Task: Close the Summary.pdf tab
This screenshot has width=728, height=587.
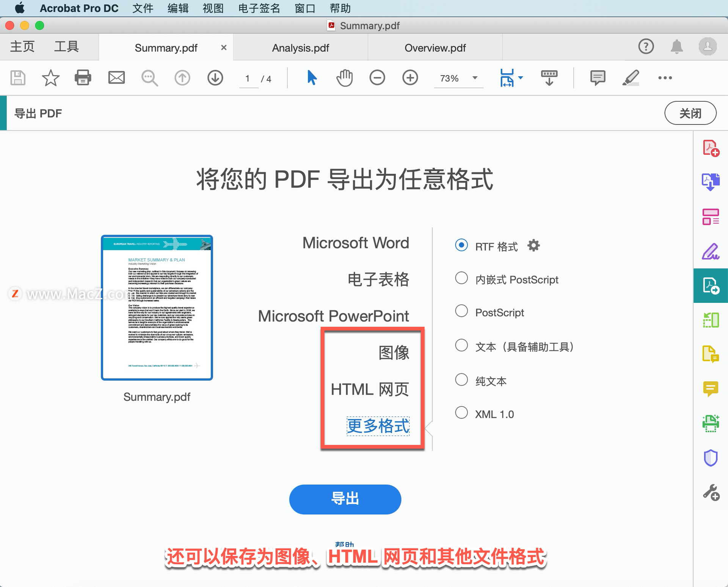Action: 224,47
